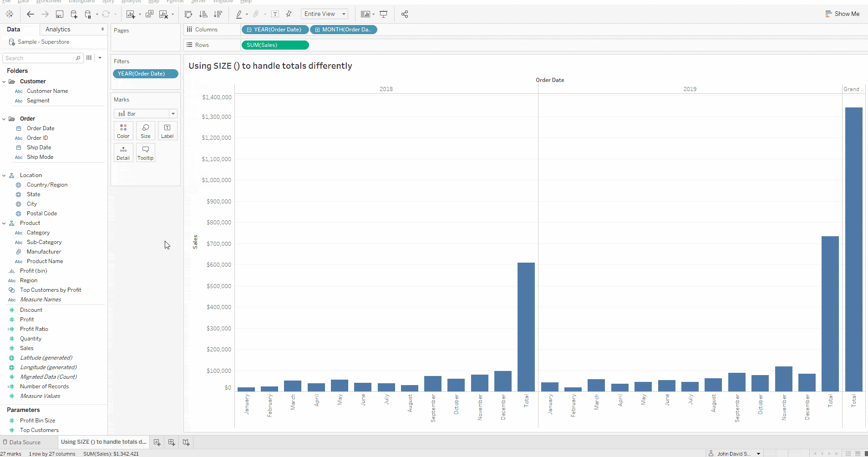868x457 pixels.
Task: Click the New Dashboard tab icon at bottom
Action: (172, 442)
